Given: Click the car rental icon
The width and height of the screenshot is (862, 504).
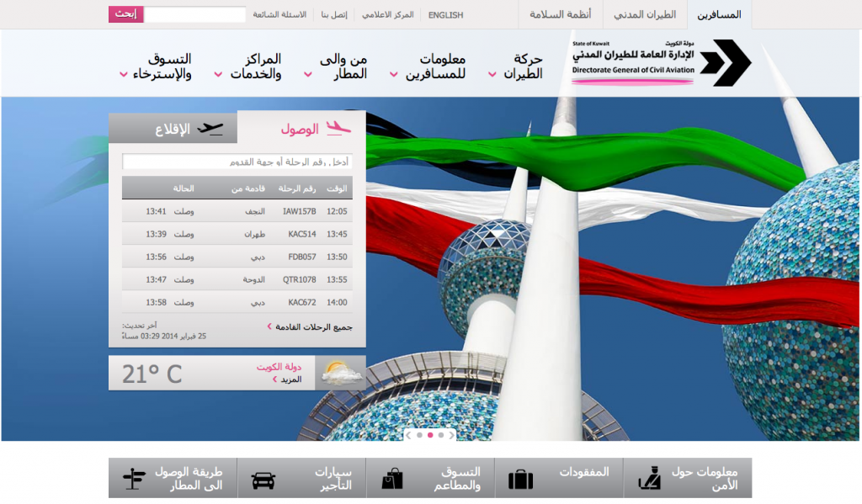Looking at the screenshot, I should [x=263, y=480].
